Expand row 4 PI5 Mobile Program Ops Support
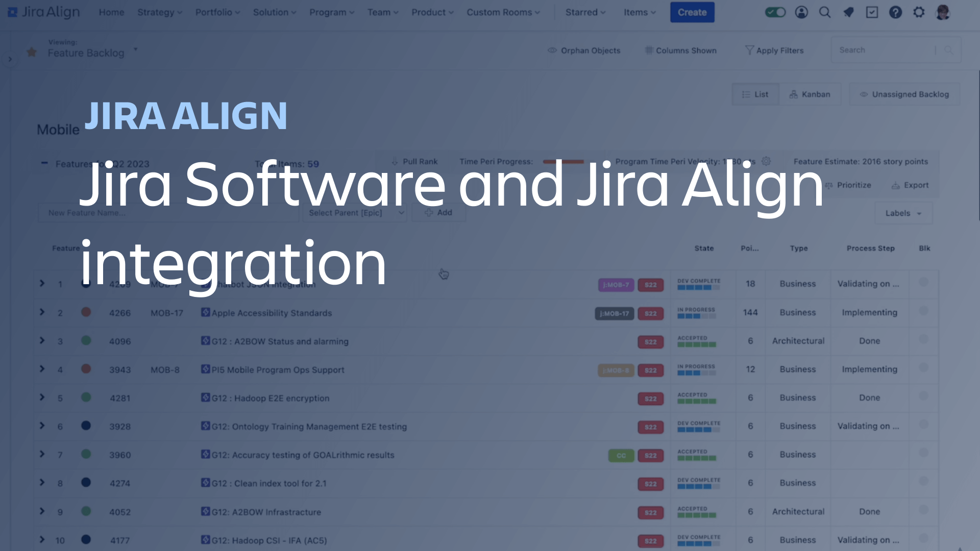Screen dimensions: 980x551 point(42,369)
